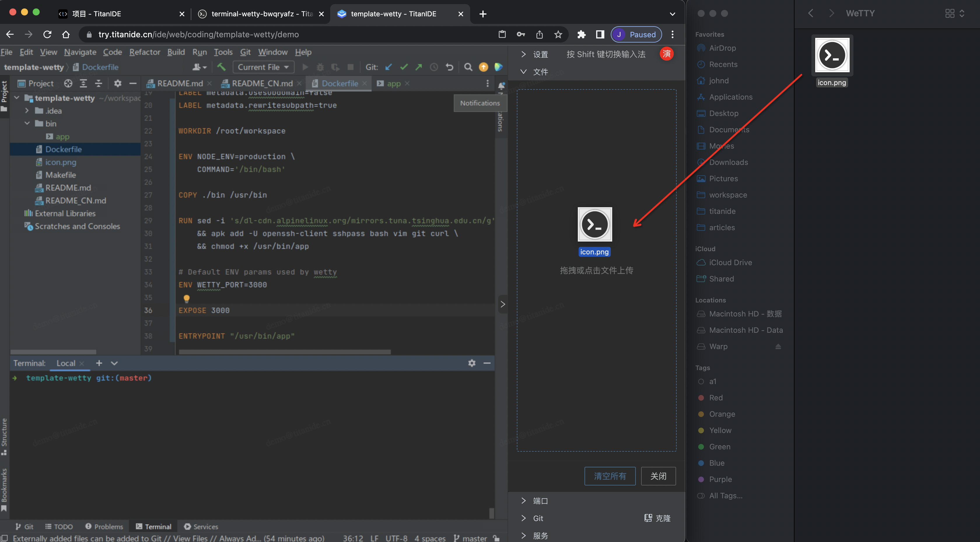Click the 清空所有 button

(610, 476)
